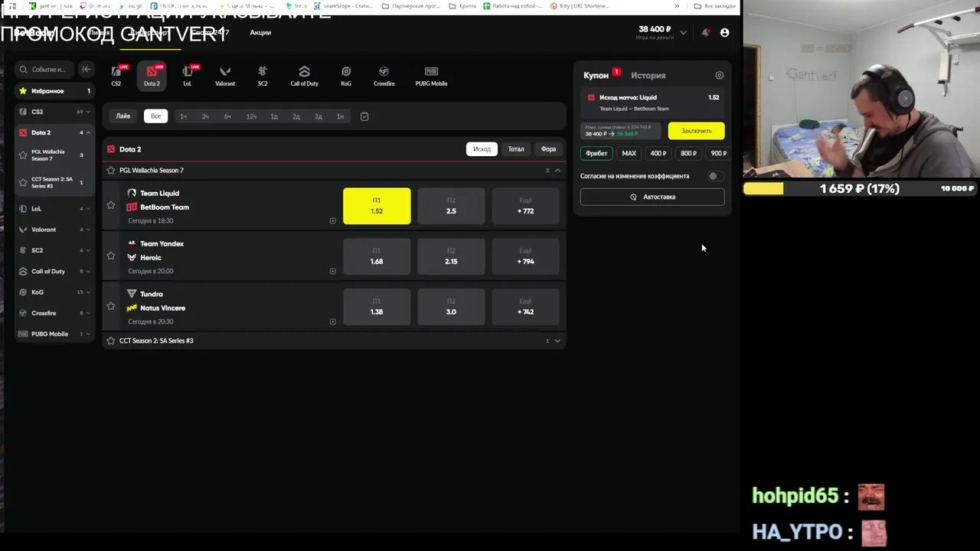The image size is (980, 551).
Task: Open coupon settings gear icon
Action: tap(719, 75)
